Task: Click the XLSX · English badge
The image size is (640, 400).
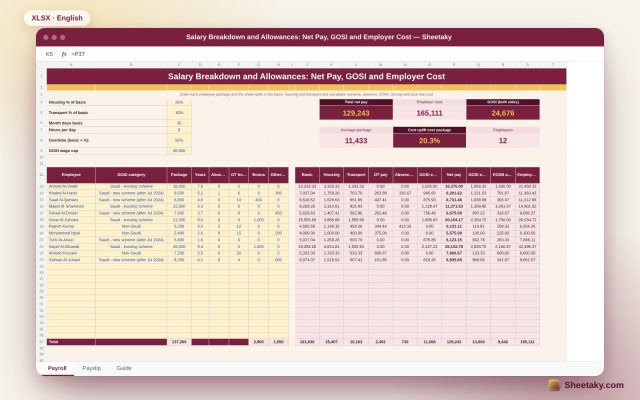Action: point(57,18)
